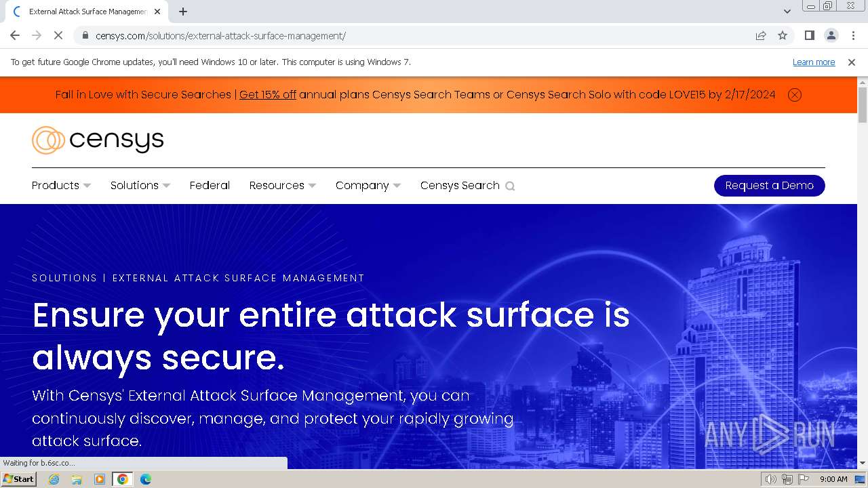Viewport: 868px width, 488px height.
Task: Click the padlock site info icon
Action: [x=85, y=35]
